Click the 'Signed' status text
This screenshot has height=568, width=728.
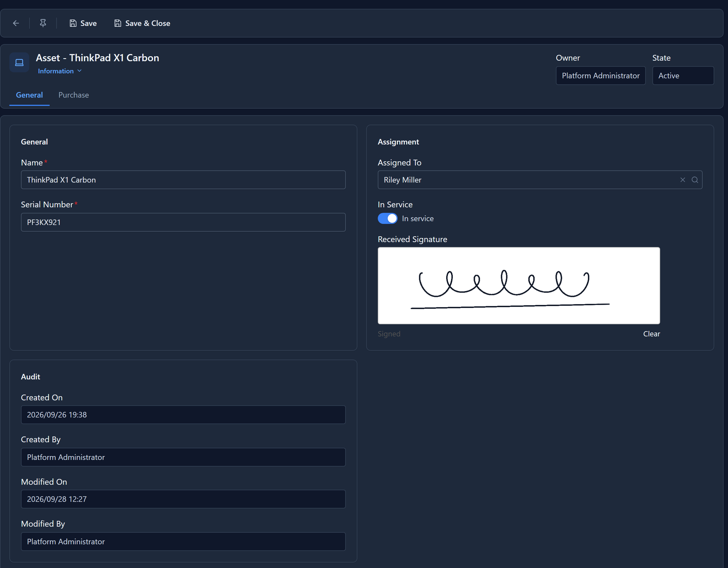(389, 334)
